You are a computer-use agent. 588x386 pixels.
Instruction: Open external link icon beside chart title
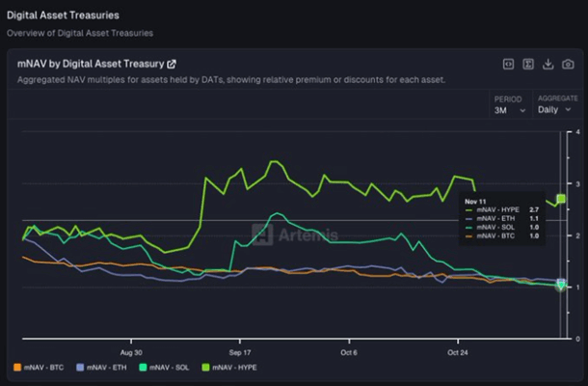click(x=172, y=64)
